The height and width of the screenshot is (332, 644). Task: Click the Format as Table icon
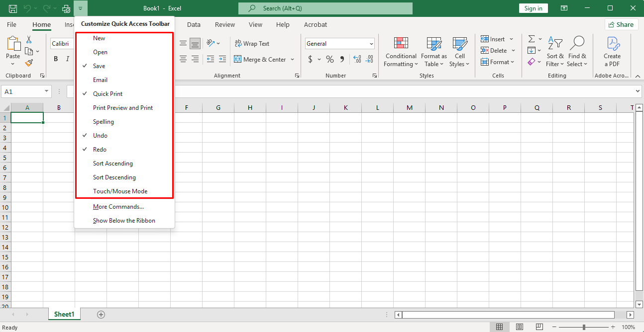coord(434,52)
